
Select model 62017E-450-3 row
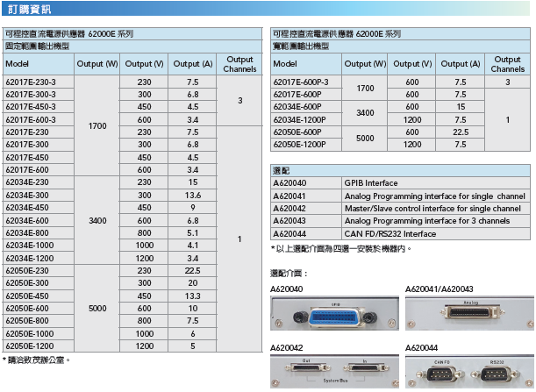pos(39,107)
